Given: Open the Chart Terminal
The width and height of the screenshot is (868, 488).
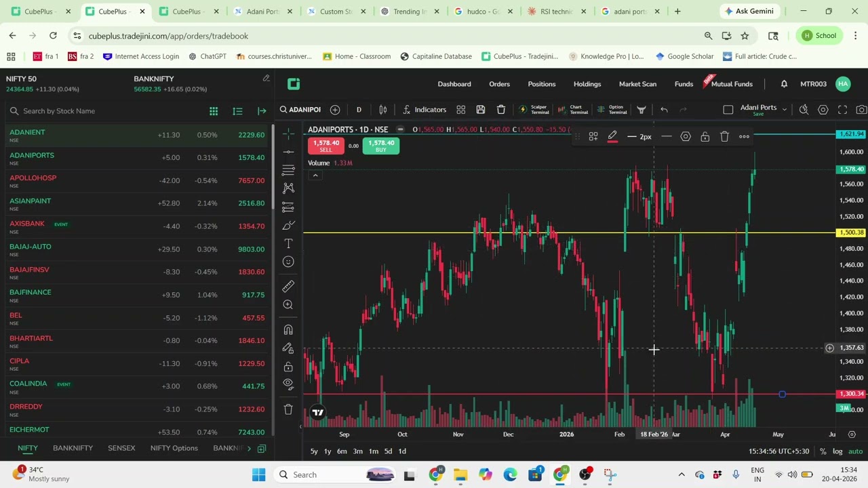Looking at the screenshot, I should tap(572, 110).
